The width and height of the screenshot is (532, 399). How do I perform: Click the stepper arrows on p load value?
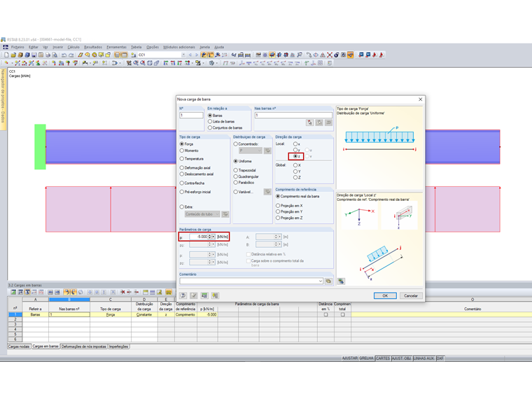210,237
